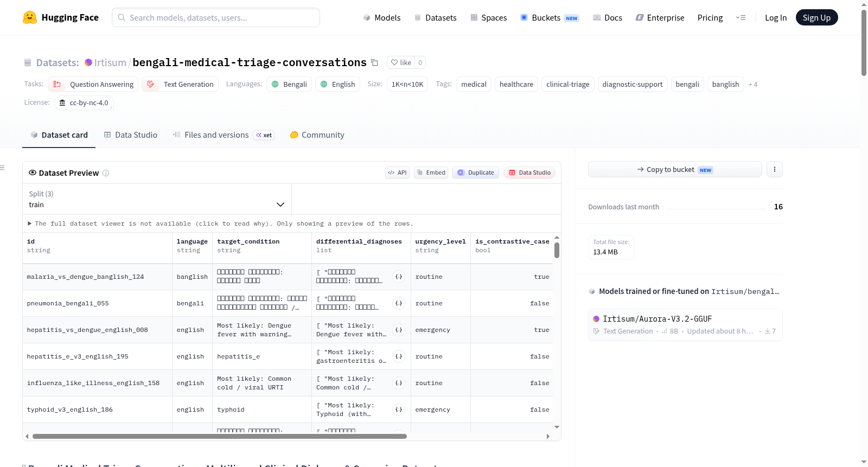This screenshot has width=868, height=467.
Task: Expand JSON cell in hepatitis_vs_dengue_english_008 row
Action: (x=399, y=330)
